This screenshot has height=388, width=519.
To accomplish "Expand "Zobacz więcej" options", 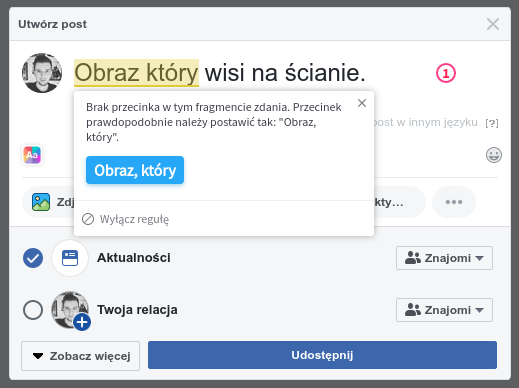I will (80, 356).
